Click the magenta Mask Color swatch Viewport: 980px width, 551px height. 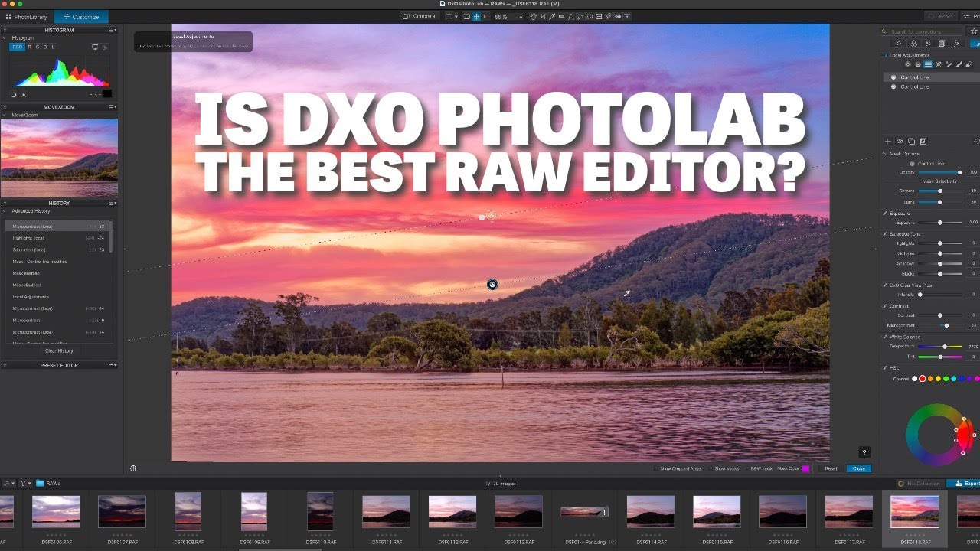click(805, 468)
